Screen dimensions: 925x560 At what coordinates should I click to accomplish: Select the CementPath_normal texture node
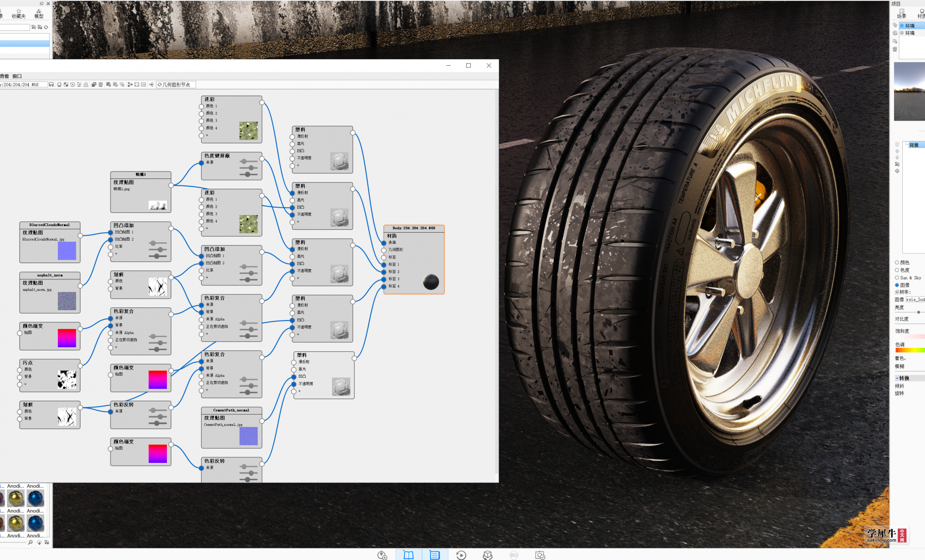[x=231, y=428]
